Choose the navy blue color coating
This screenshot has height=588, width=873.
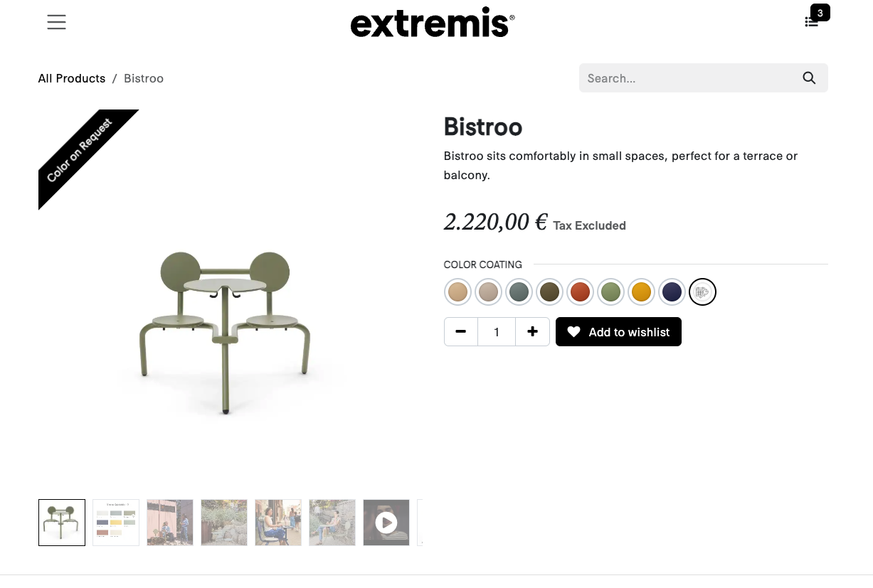[672, 292]
